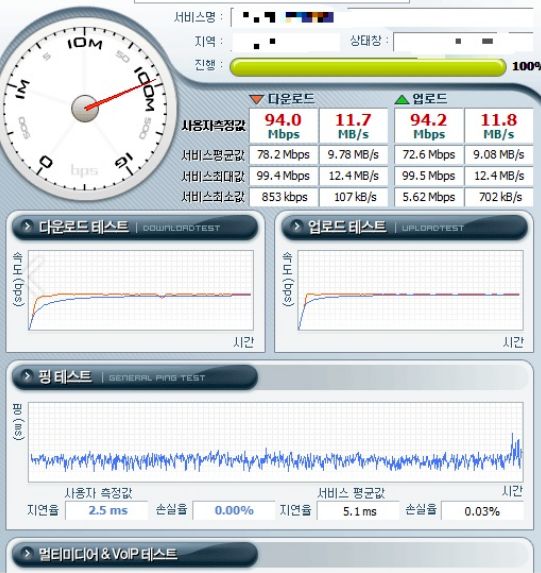Click the 상태창 status field
Image resolution: width=541 pixels, height=573 pixels.
[x=463, y=42]
